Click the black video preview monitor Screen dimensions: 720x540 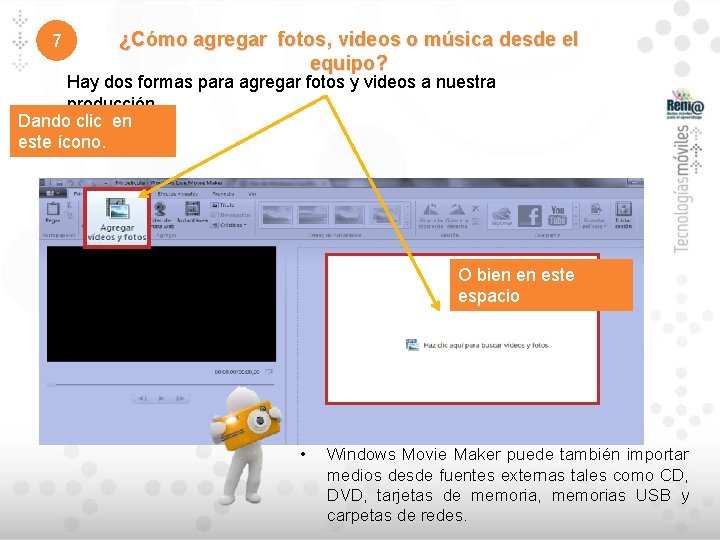point(161,304)
